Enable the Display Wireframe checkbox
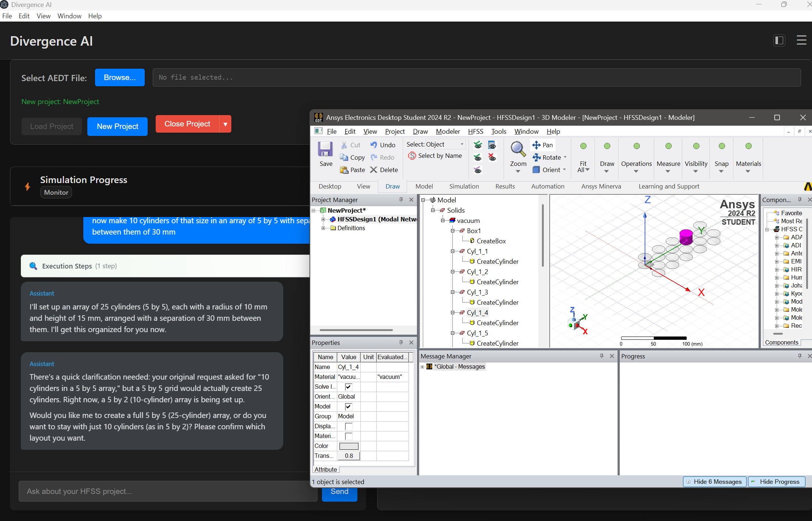Image resolution: width=812 pixels, height=521 pixels. [x=348, y=426]
